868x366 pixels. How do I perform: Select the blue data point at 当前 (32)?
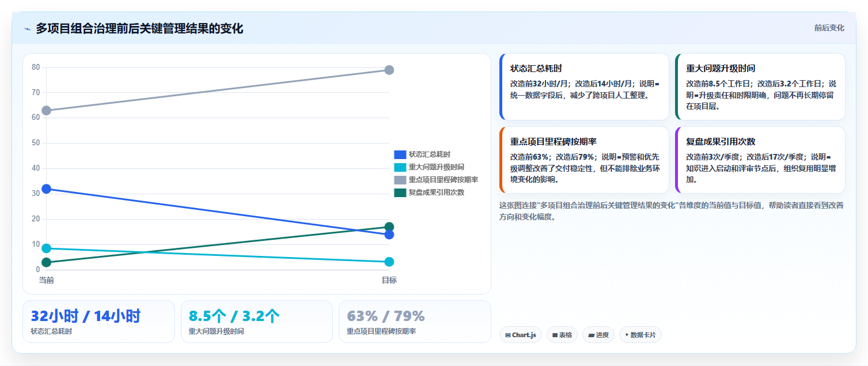[47, 188]
